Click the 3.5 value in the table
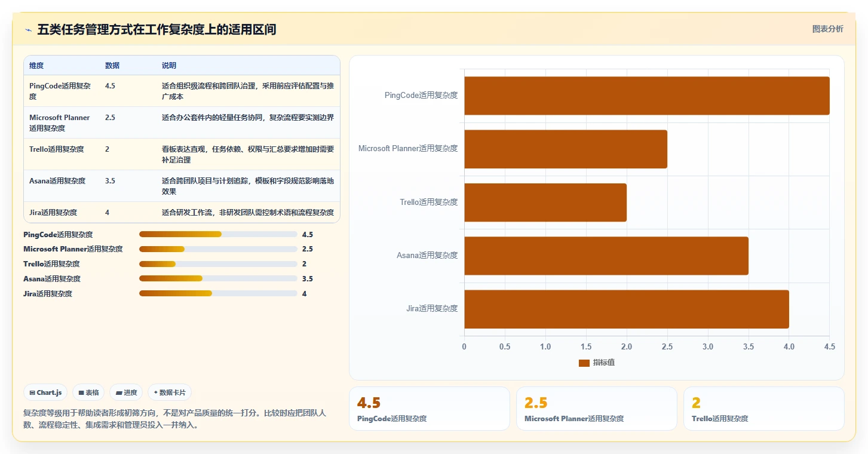The width and height of the screenshot is (868, 454). (x=110, y=181)
